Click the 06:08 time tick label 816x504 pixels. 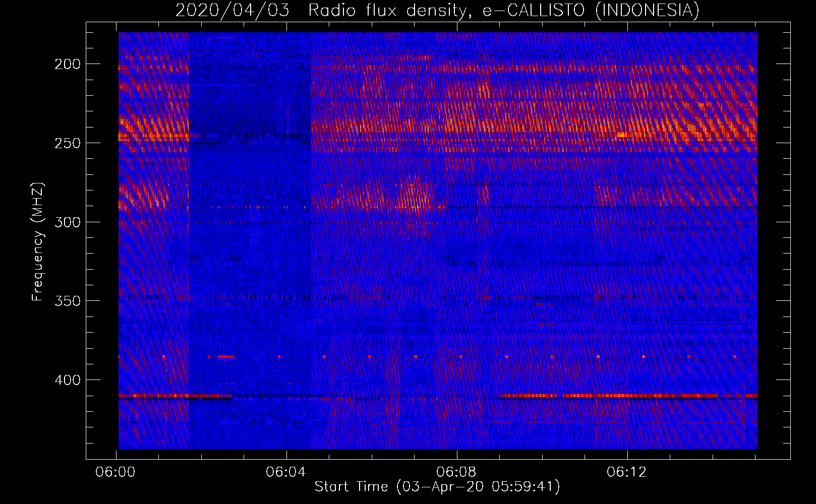tap(456, 472)
